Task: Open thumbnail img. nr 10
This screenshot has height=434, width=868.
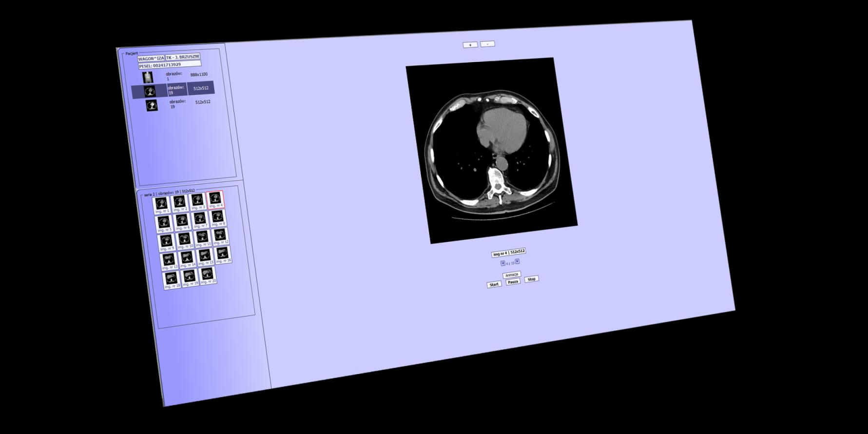Action: (184, 240)
